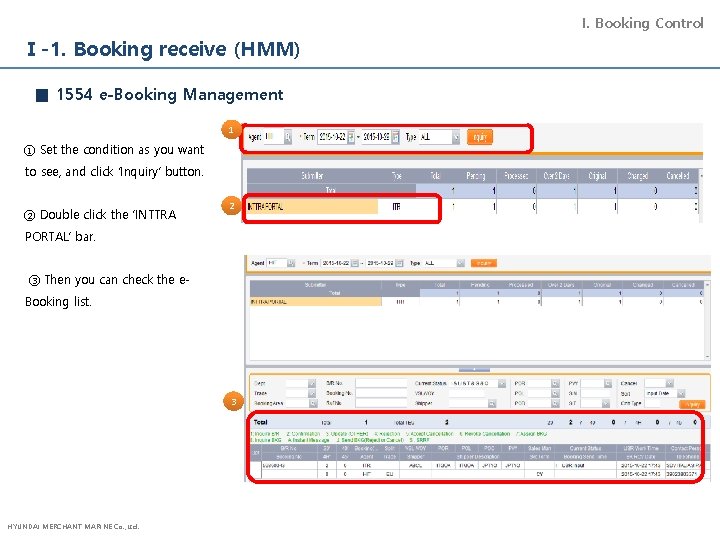Expand the S/T dropdown
Image resolution: width=720 pixels, height=540 pixels.
point(606,403)
